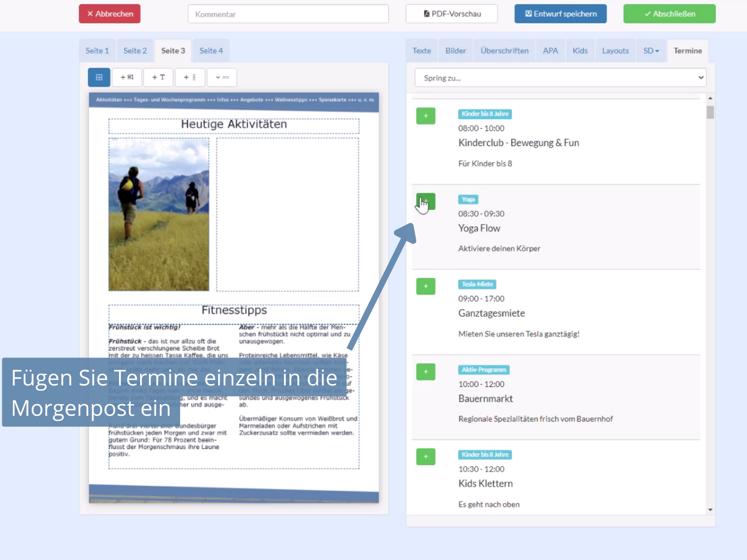Add Yoga Flow appointment with plus
Image resolution: width=747 pixels, height=560 pixels.
pos(425,201)
